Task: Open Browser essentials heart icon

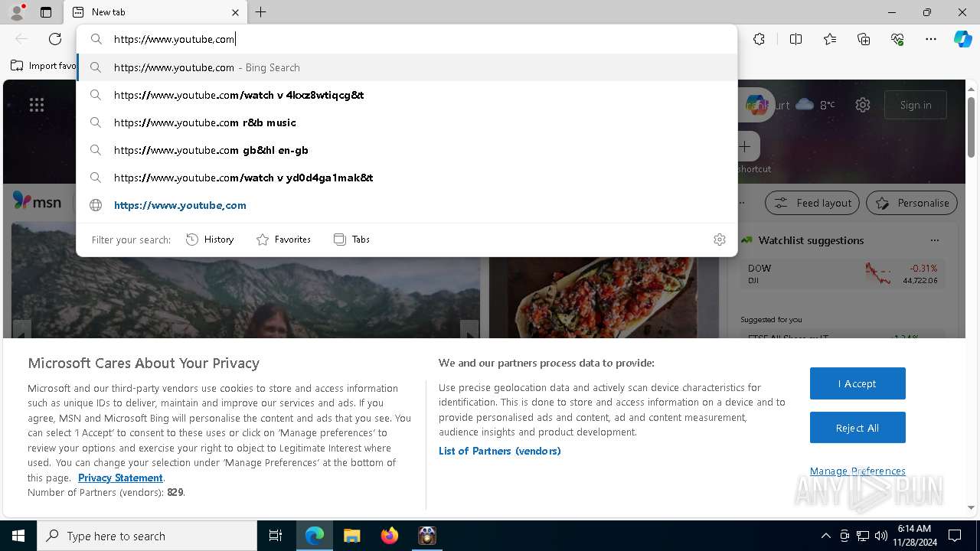Action: point(897,39)
